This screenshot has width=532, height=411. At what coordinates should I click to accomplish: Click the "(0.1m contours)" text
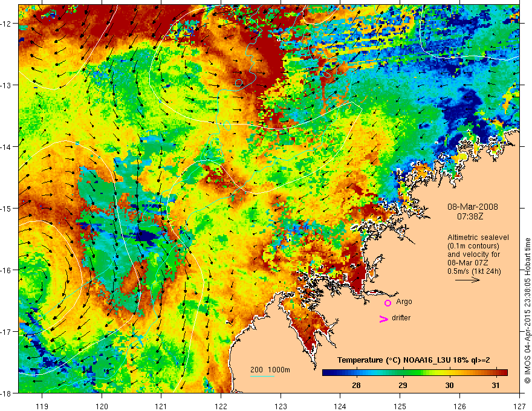tap(473, 246)
